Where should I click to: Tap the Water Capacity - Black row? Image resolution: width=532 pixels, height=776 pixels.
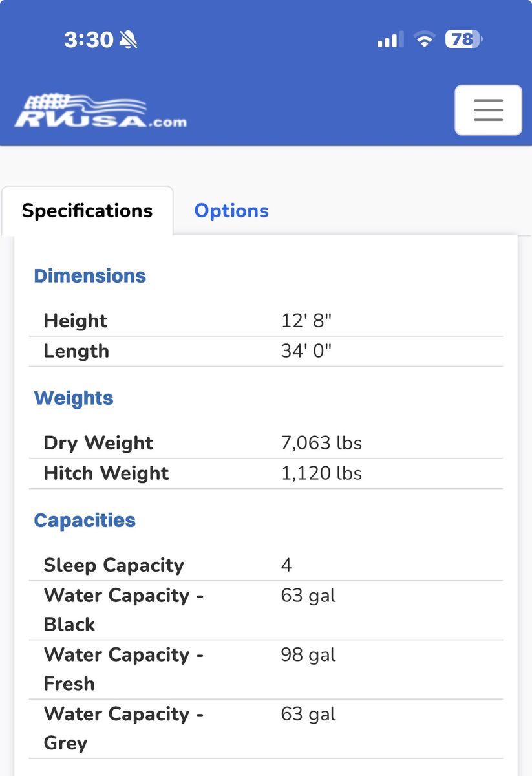click(x=266, y=610)
